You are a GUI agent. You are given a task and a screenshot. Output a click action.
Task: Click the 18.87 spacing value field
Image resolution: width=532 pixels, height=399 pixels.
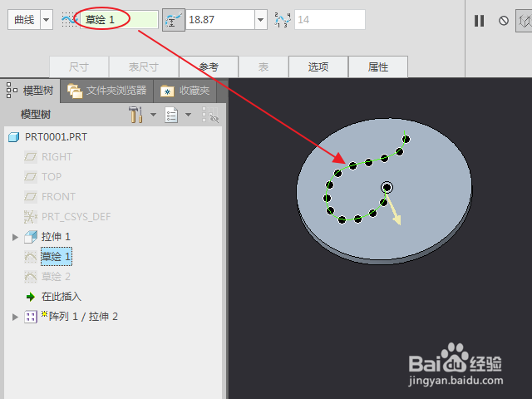(x=220, y=20)
